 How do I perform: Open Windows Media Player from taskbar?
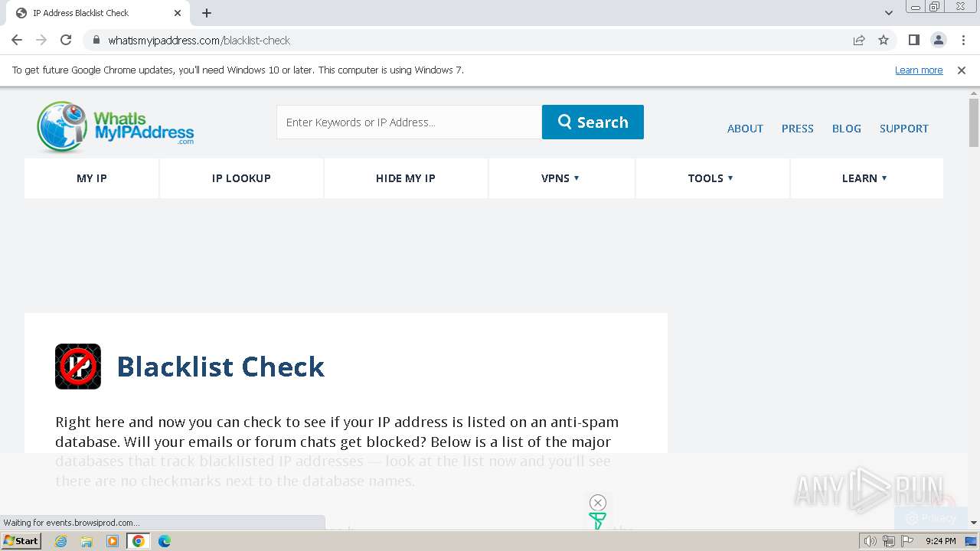pos(113,541)
